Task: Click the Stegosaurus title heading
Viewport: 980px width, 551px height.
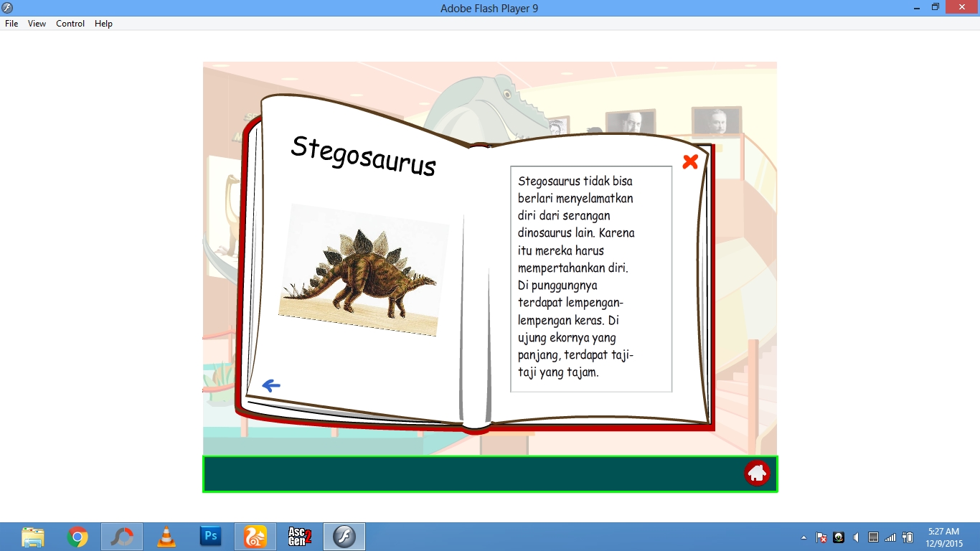Action: (x=363, y=156)
